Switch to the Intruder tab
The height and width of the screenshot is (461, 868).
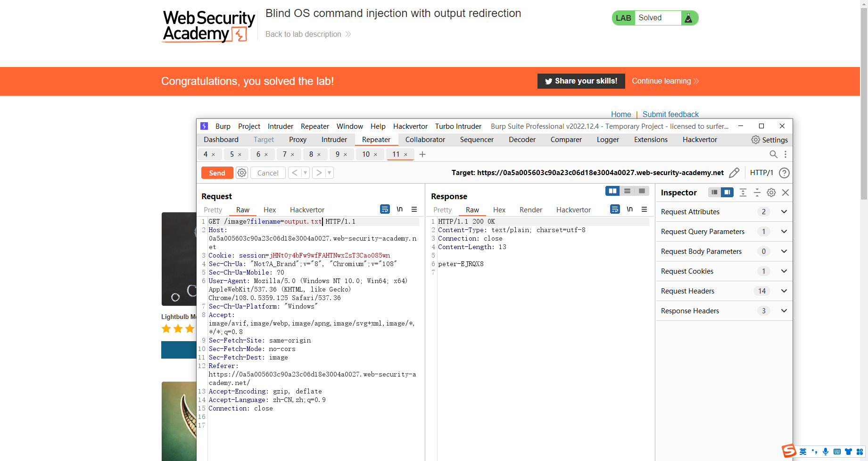tap(334, 140)
